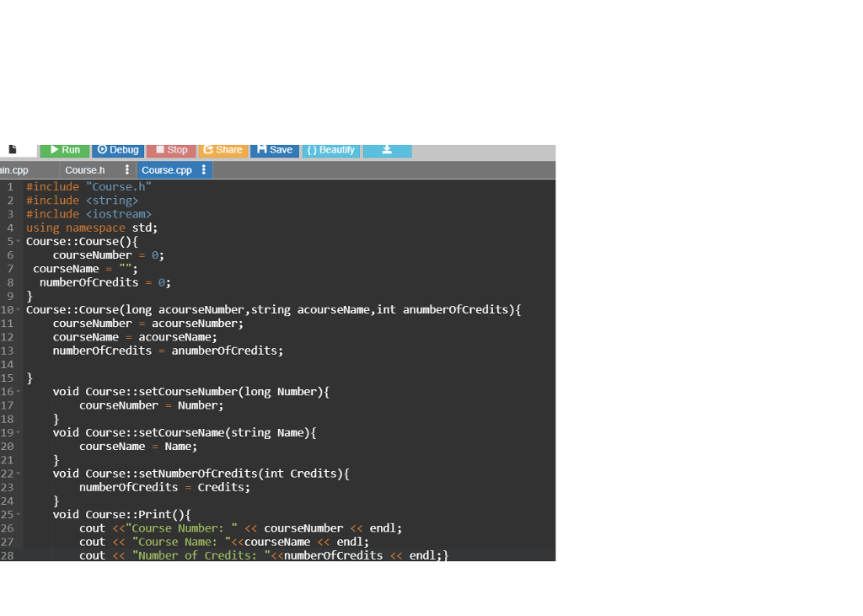Collapse the fold at line 22
The height and width of the screenshot is (616, 863).
click(19, 474)
